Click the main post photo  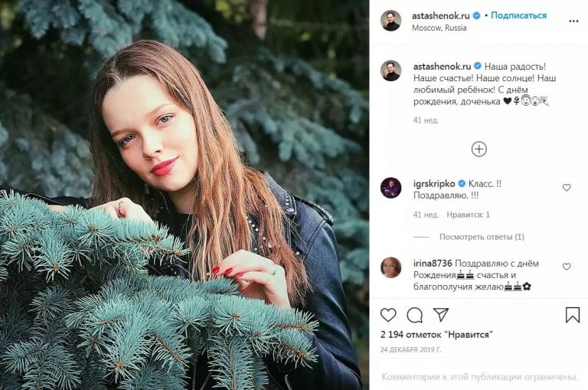click(184, 195)
